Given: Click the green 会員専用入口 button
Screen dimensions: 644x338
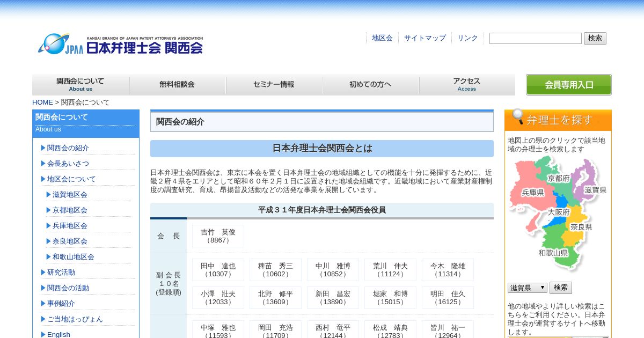Looking at the screenshot, I should (568, 85).
